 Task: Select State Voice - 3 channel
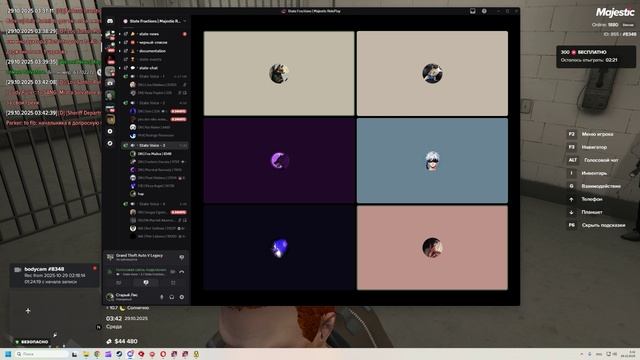point(155,145)
